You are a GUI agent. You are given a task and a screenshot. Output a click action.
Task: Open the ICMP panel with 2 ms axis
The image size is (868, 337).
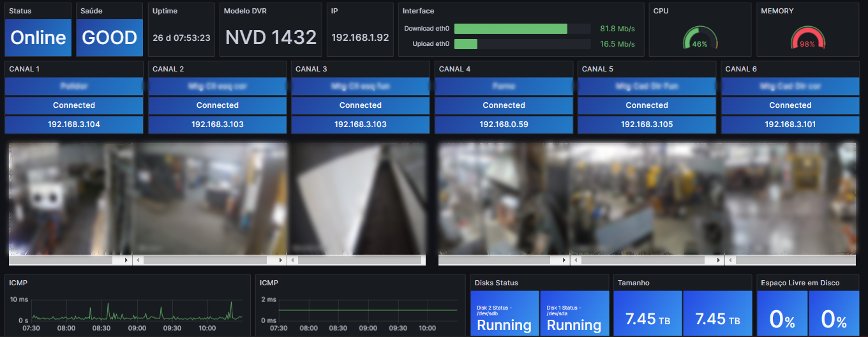269,283
